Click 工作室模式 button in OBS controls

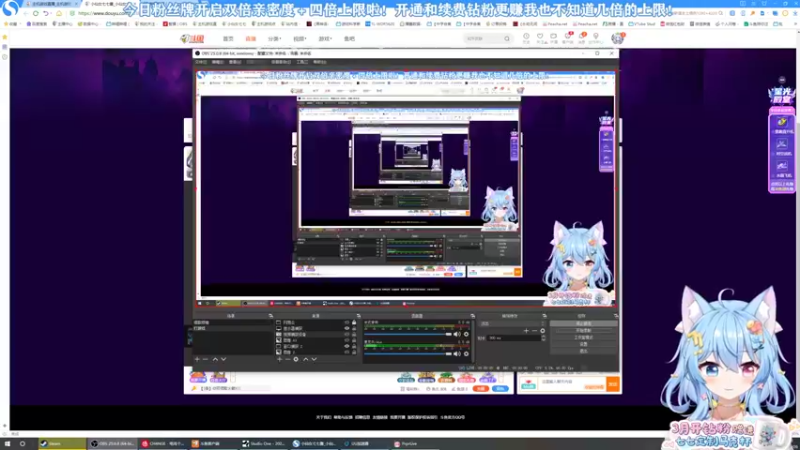[583, 337]
